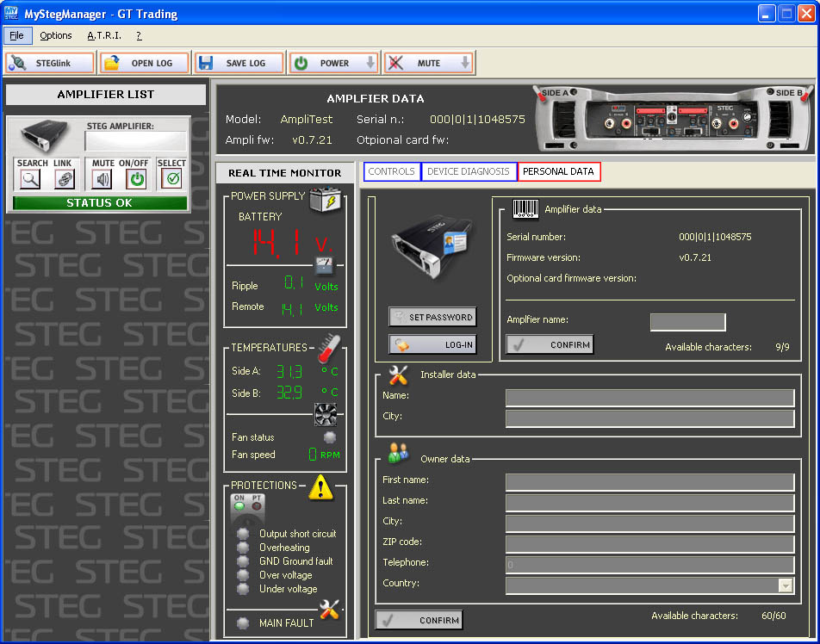Click the MAIN FAULT indicator light

(x=243, y=622)
